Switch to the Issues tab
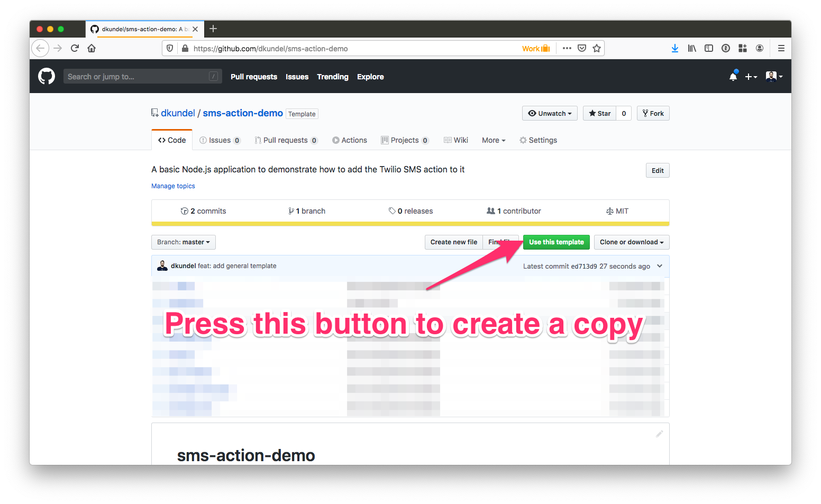 tap(220, 140)
